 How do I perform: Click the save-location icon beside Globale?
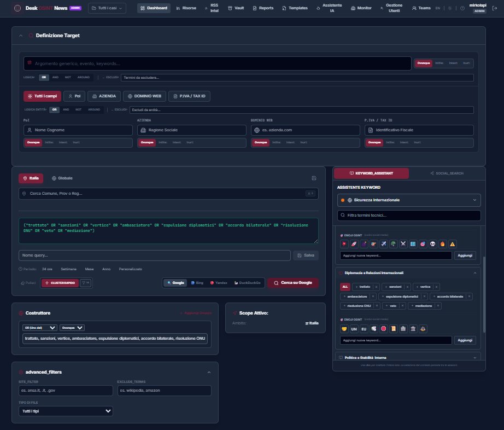314,178
